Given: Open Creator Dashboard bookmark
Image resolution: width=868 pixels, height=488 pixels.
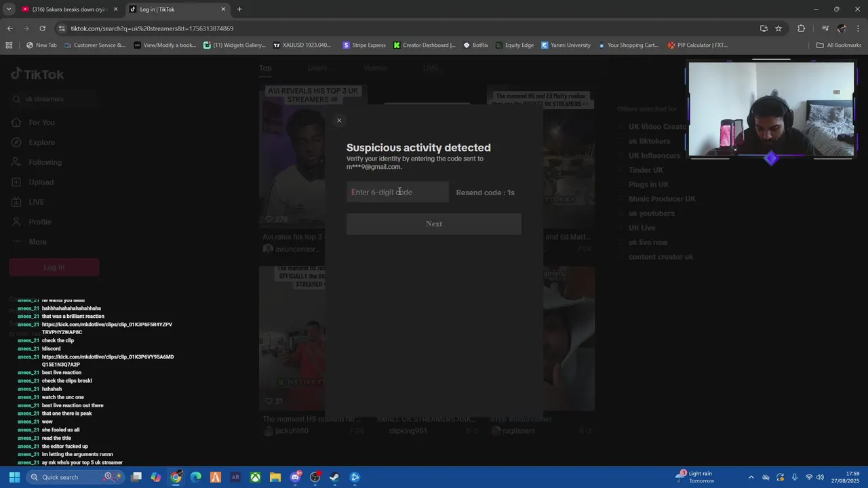Looking at the screenshot, I should [425, 45].
